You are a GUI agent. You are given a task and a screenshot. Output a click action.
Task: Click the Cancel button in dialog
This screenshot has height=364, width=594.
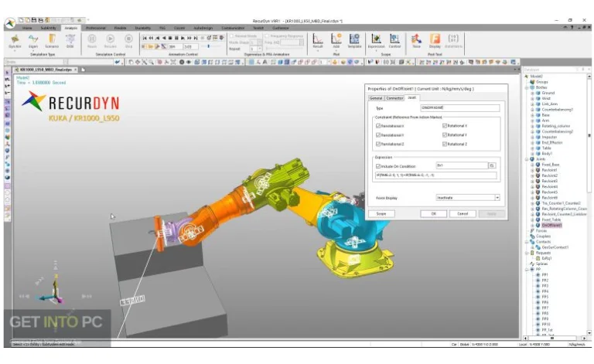[x=463, y=213]
